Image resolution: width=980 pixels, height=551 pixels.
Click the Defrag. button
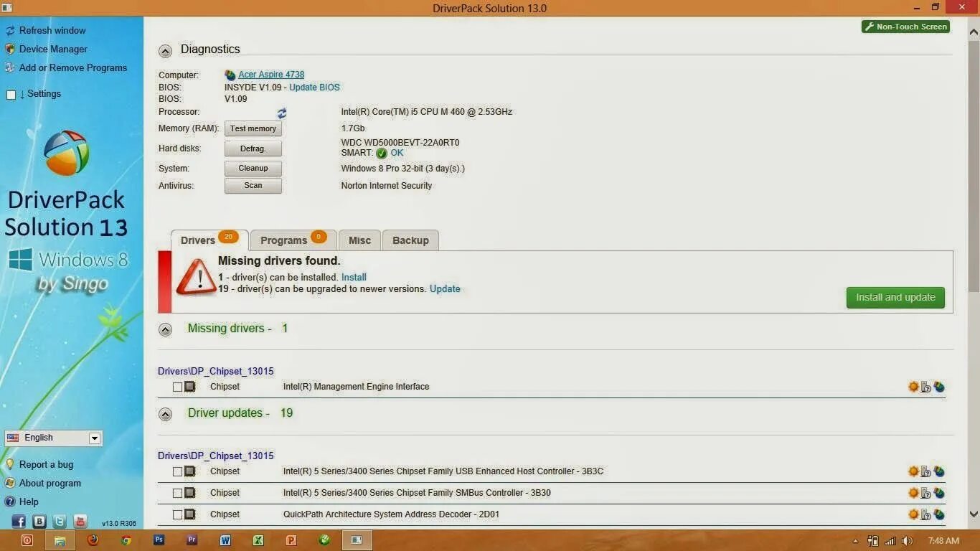click(253, 149)
